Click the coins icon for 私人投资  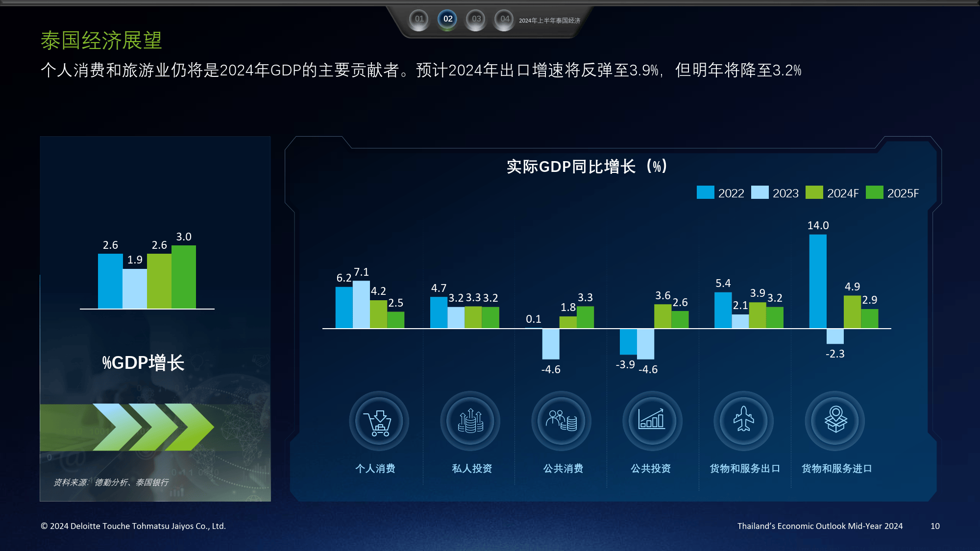(469, 421)
